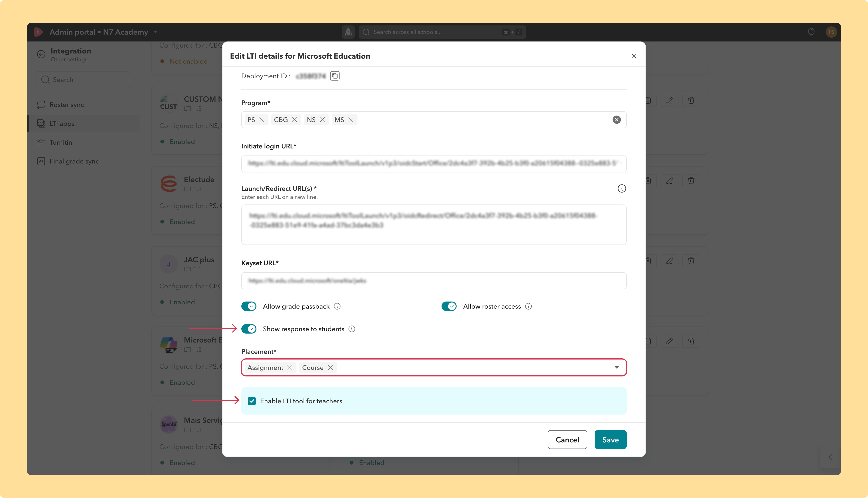The height and width of the screenshot is (498, 868).
Task: Click the edit pencil level with the CUSTOM card
Action: click(x=669, y=101)
